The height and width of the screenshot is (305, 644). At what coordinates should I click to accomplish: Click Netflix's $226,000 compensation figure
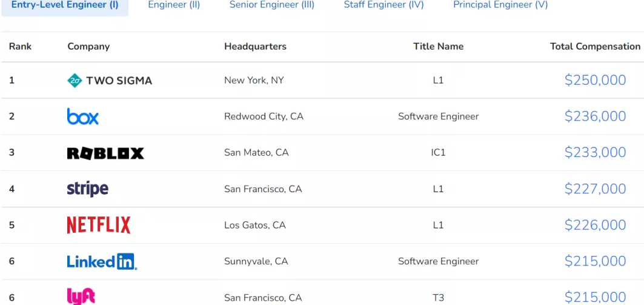click(595, 225)
